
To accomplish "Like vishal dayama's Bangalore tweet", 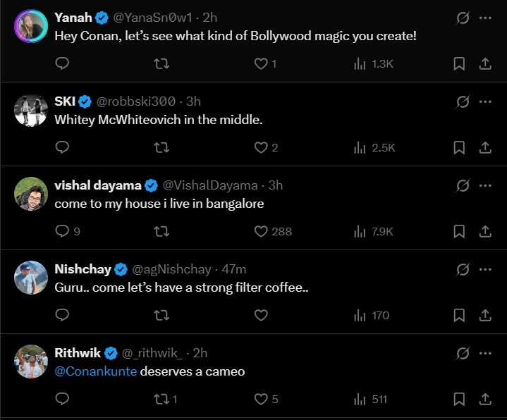I will click(261, 231).
